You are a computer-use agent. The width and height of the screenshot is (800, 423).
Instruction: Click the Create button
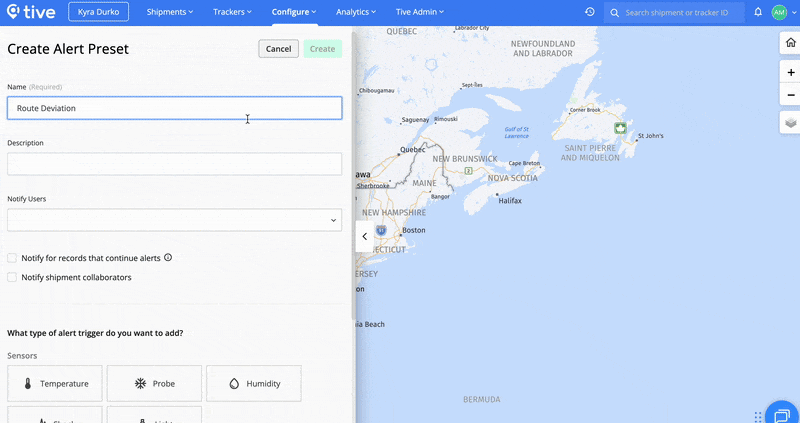(x=322, y=49)
